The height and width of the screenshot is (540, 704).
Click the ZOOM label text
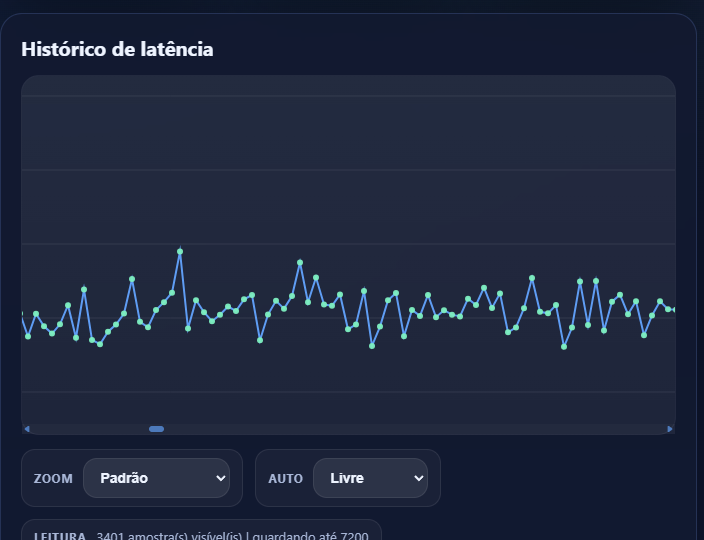click(x=53, y=479)
